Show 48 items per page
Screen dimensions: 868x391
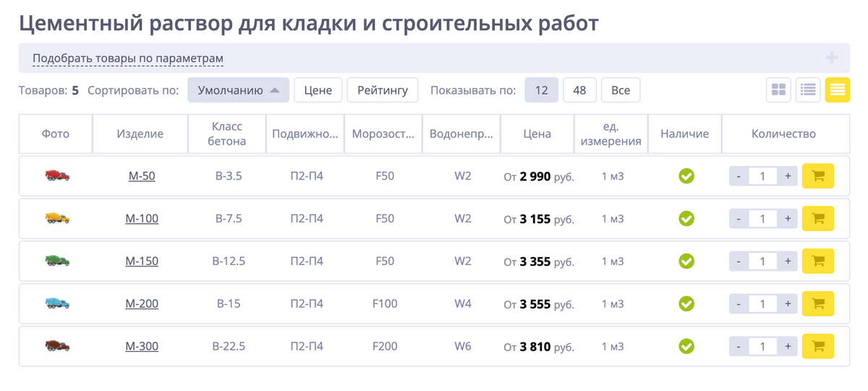(579, 91)
